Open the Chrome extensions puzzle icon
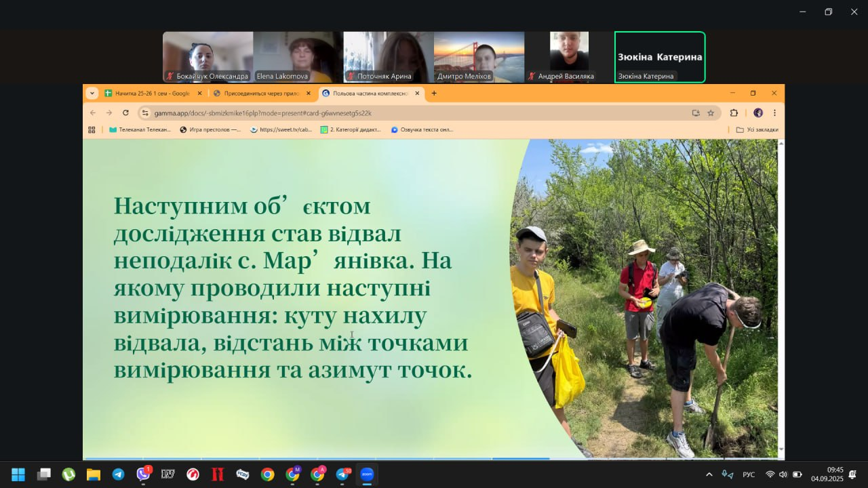868x488 pixels. pos(734,113)
